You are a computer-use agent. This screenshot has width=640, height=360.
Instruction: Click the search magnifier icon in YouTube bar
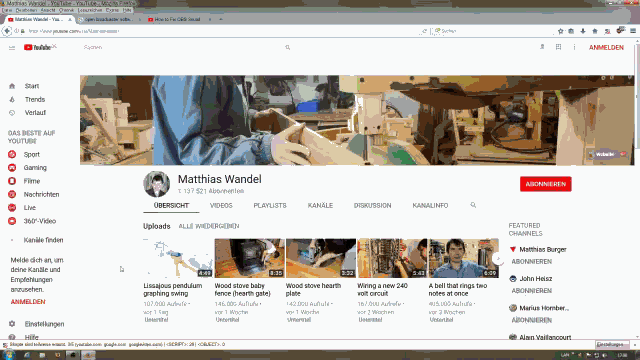pyautogui.click(x=288, y=47)
